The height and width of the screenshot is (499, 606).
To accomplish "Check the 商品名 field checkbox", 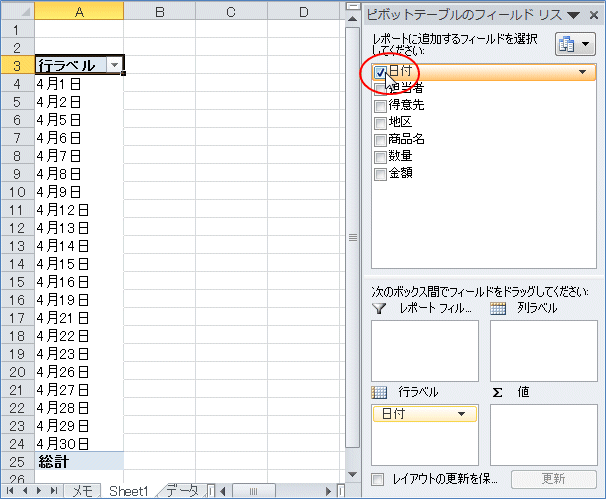I will [380, 140].
